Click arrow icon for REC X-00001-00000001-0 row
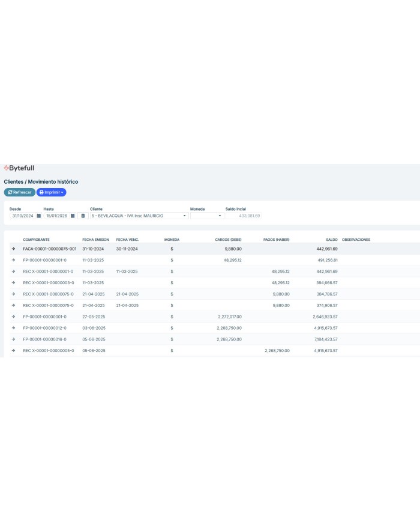The image size is (420, 522). point(13,272)
